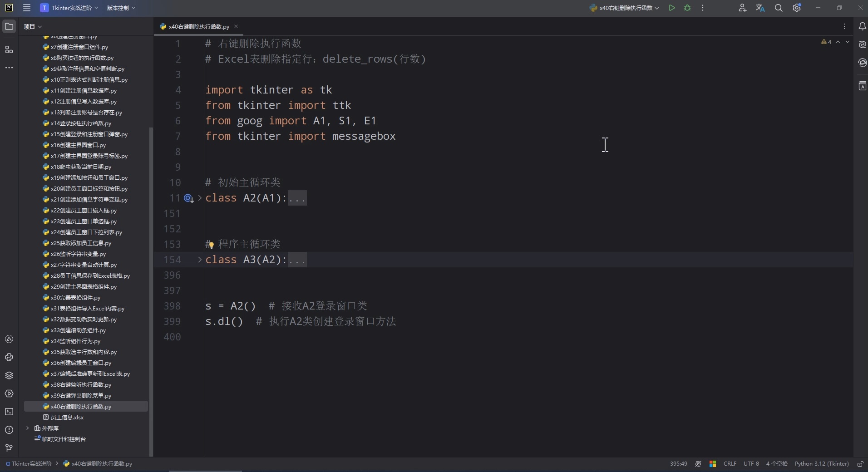Image resolution: width=868 pixels, height=472 pixels.
Task: Open the Terminal tool window
Action: (9, 412)
